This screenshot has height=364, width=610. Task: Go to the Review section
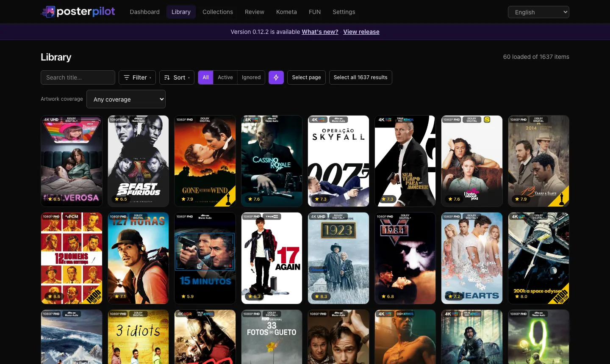tap(255, 12)
